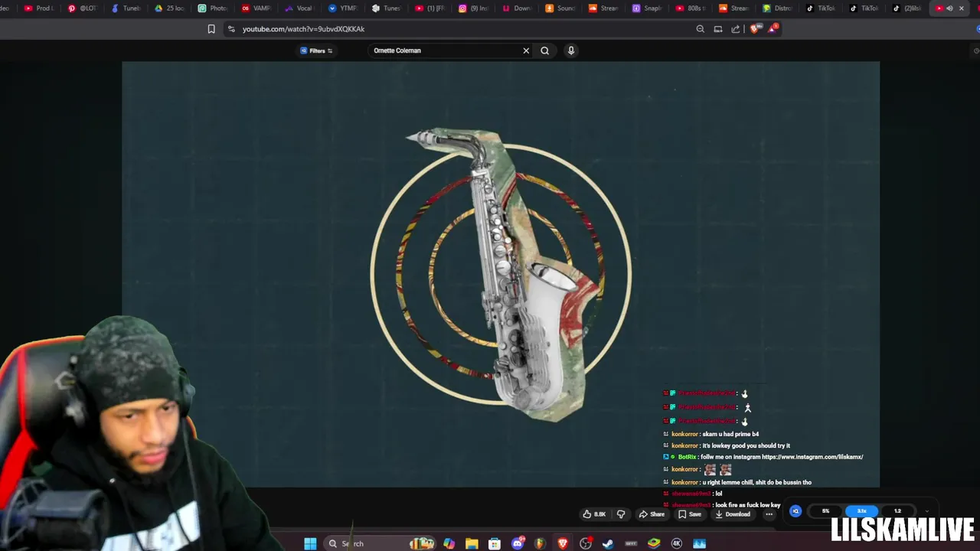Switch to the 25 loo Google Drive tab
Image resolution: width=980 pixels, height=551 pixels.
point(169,8)
